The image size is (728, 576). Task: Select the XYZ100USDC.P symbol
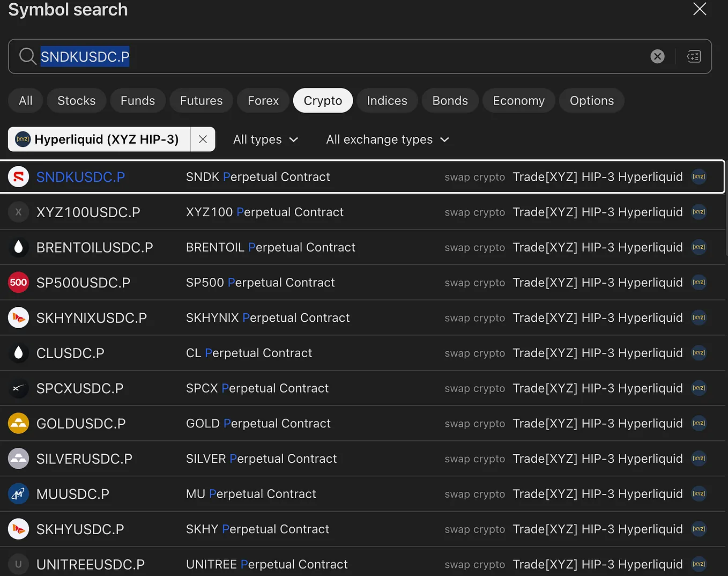click(x=363, y=212)
